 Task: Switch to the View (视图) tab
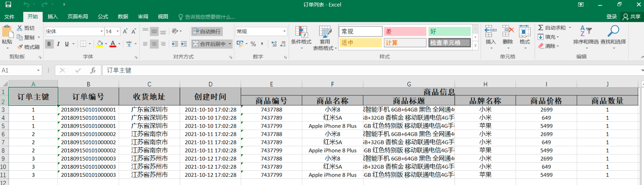click(x=163, y=17)
